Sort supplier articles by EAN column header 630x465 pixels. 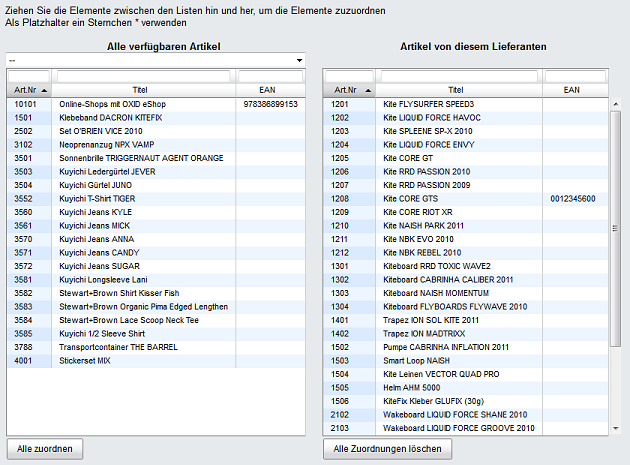[x=575, y=90]
